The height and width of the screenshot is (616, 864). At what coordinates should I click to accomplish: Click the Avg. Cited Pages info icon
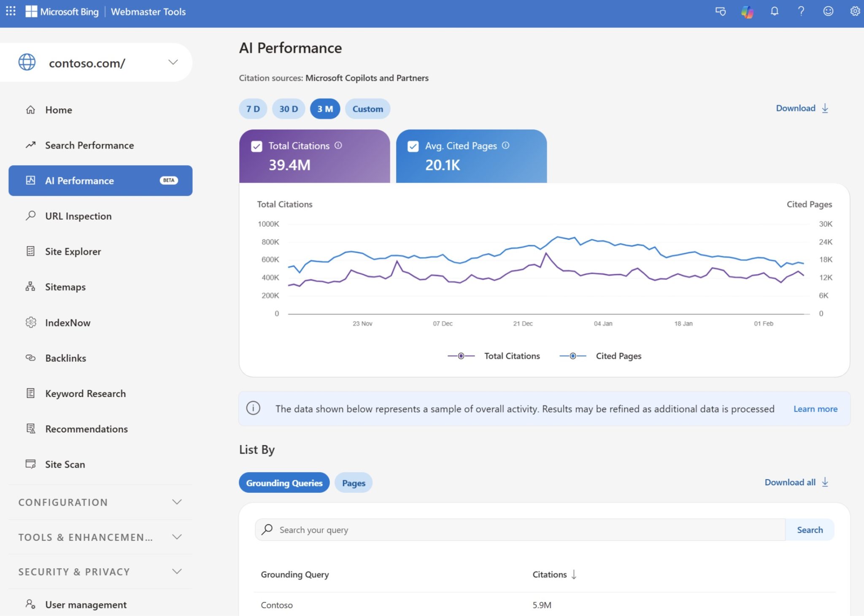(505, 146)
